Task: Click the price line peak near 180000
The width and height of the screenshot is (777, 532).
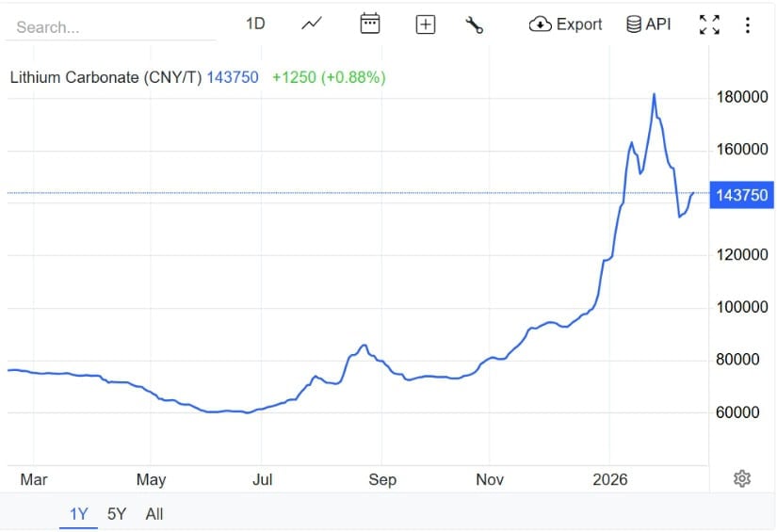Action: (x=654, y=94)
